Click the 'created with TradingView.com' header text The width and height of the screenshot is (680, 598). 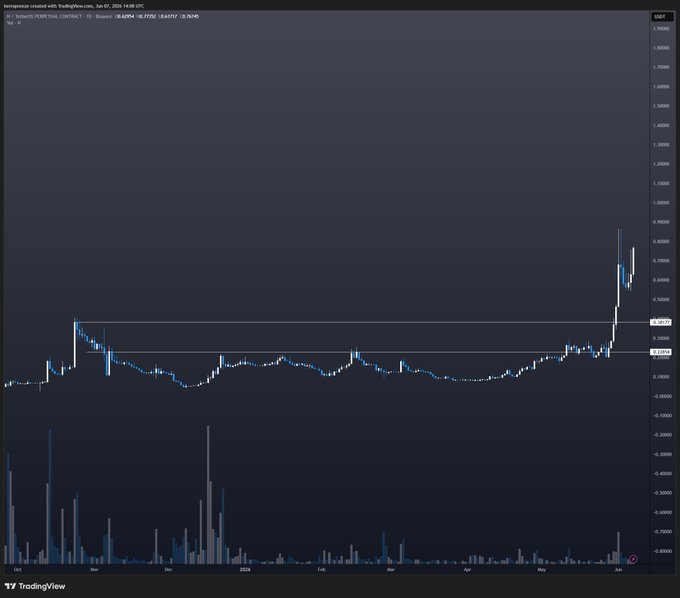(x=60, y=6)
